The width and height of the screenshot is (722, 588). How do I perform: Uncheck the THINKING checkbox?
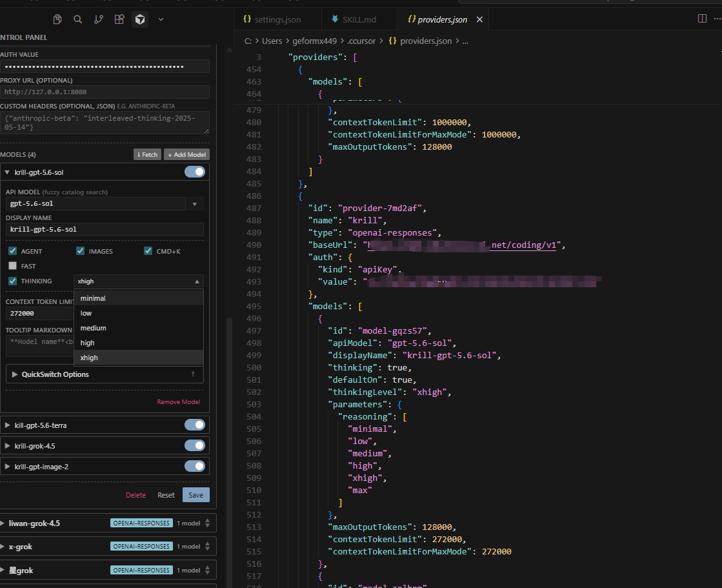[12, 281]
